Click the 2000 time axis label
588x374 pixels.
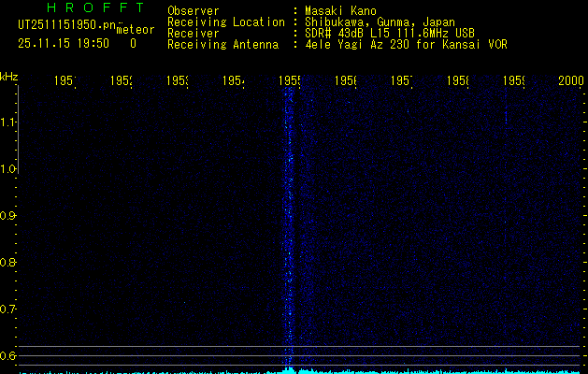tap(571, 80)
